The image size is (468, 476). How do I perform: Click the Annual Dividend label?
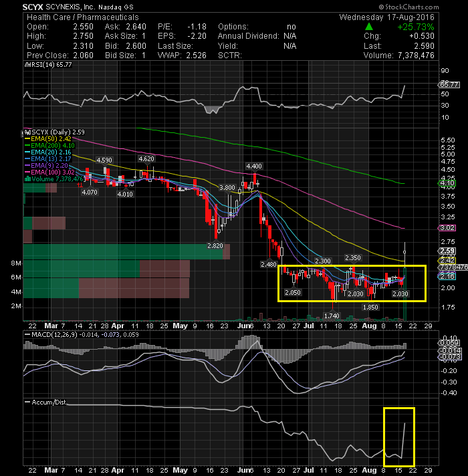click(x=248, y=36)
